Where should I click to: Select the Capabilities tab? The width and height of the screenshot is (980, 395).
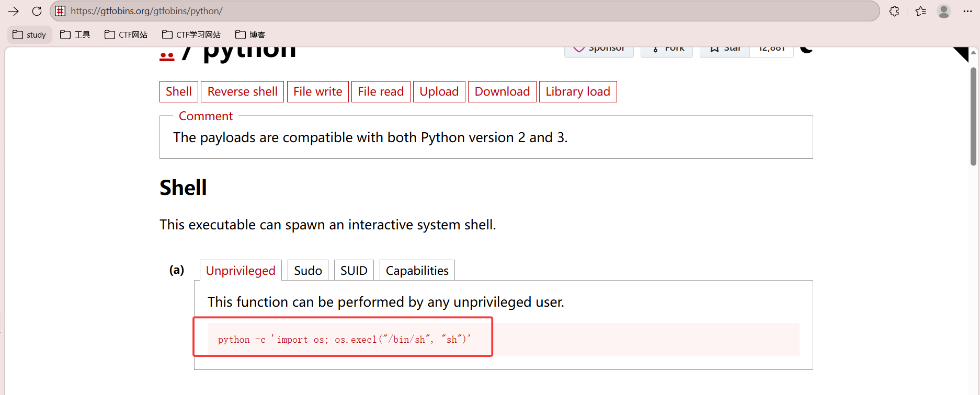(417, 270)
